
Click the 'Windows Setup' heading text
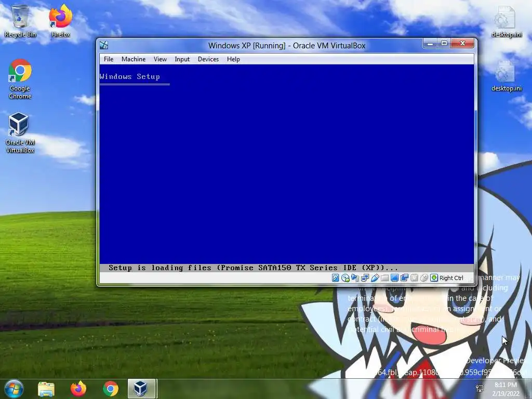[x=129, y=76]
